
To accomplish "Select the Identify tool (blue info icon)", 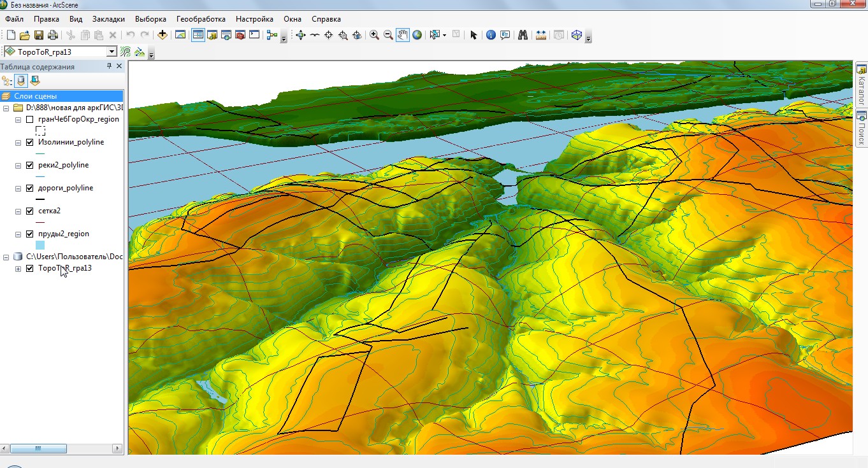I will [491, 35].
